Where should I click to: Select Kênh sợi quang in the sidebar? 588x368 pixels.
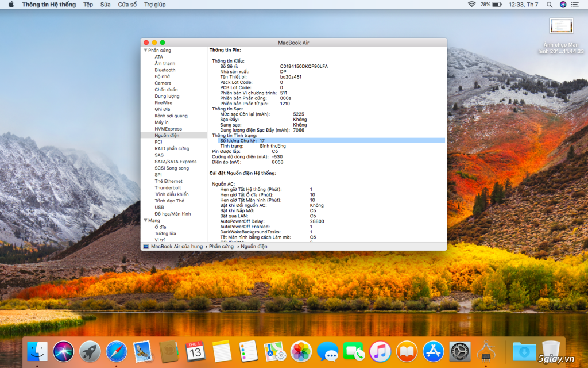coord(171,116)
